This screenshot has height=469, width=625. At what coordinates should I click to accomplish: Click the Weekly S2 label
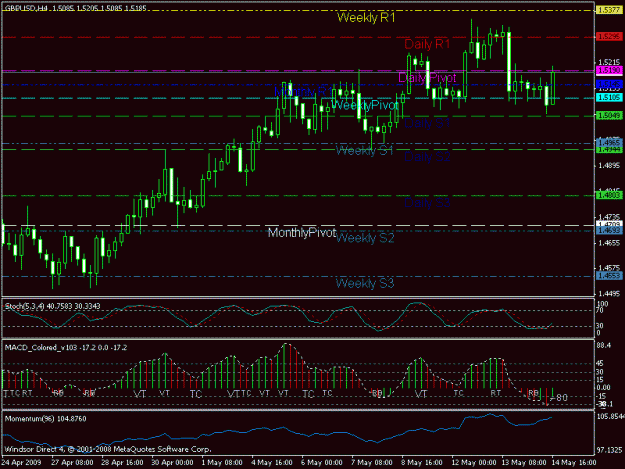tap(365, 238)
